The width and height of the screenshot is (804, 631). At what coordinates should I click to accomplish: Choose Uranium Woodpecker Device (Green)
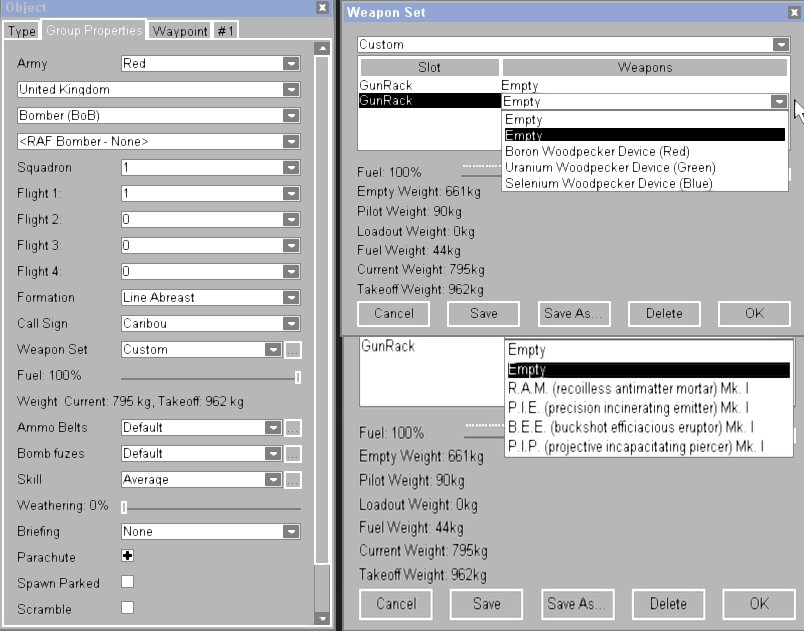[x=645, y=168]
